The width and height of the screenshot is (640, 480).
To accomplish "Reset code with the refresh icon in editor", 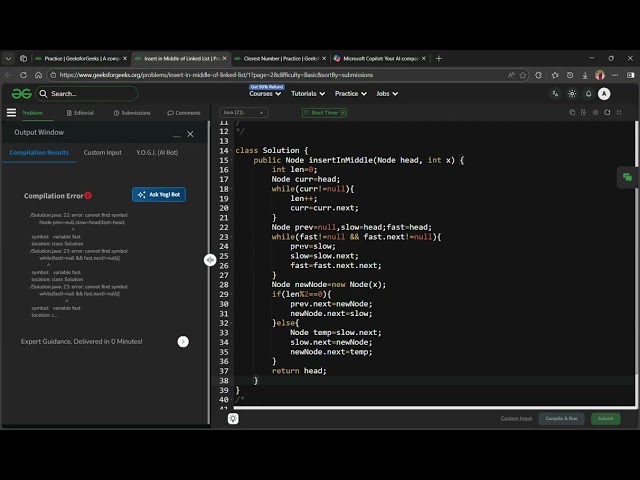I will tap(607, 112).
